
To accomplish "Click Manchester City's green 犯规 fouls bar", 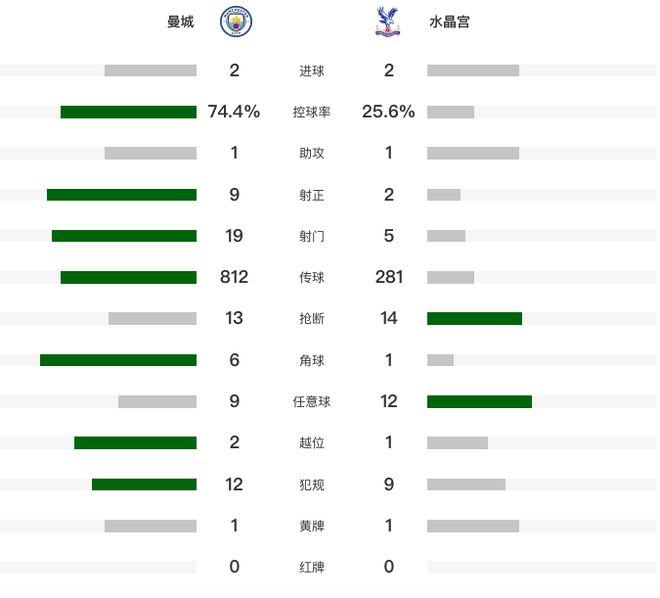I will [x=144, y=484].
